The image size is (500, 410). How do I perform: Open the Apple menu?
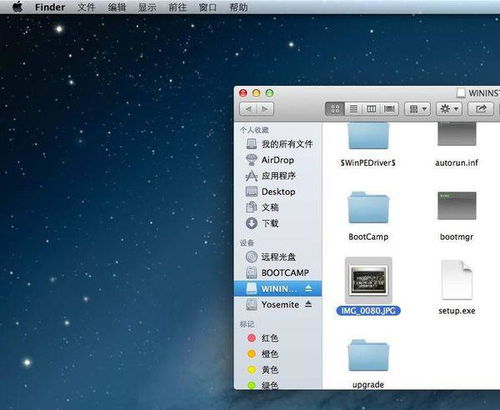click(x=17, y=7)
